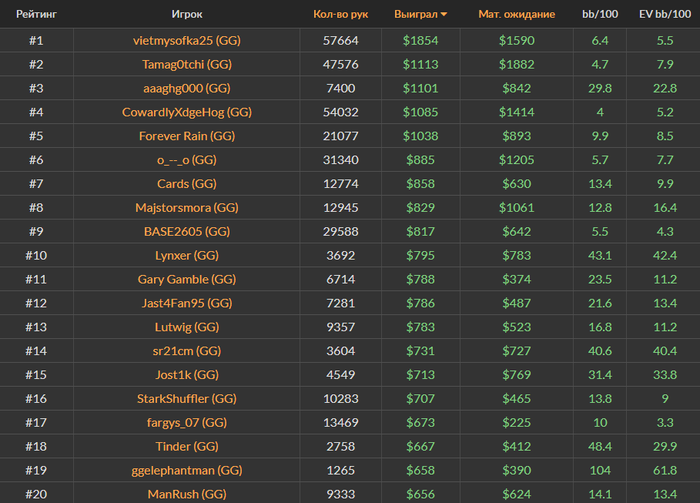Viewport: 700px width, 503px height.
Task: Select Jast4Fan95 (GG) player name
Action: 187,303
